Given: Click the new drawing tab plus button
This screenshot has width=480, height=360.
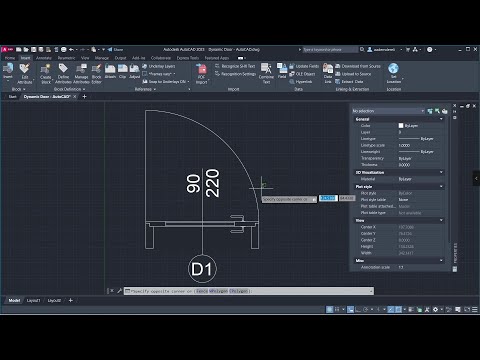Looking at the screenshot, I should click(x=84, y=97).
